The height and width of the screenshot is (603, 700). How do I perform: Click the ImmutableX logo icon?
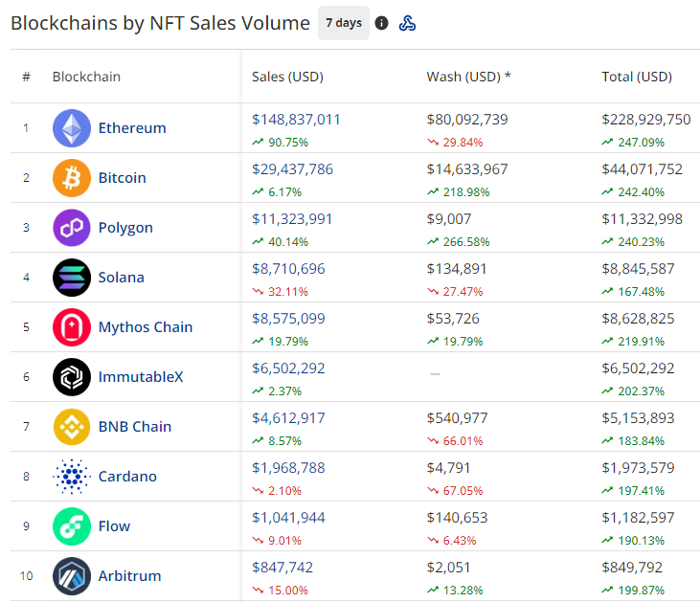(72, 377)
